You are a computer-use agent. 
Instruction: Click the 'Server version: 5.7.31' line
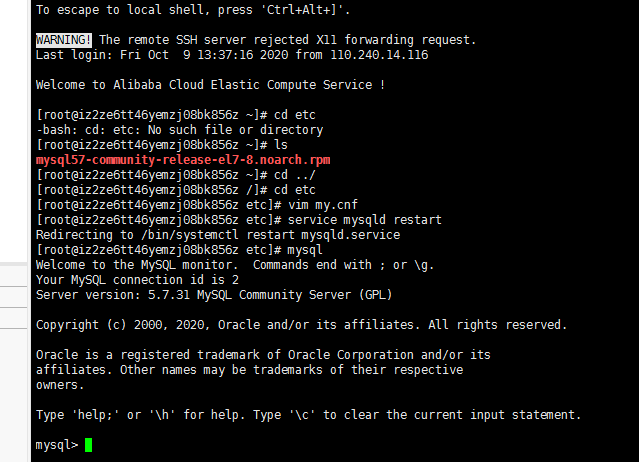[213, 295]
